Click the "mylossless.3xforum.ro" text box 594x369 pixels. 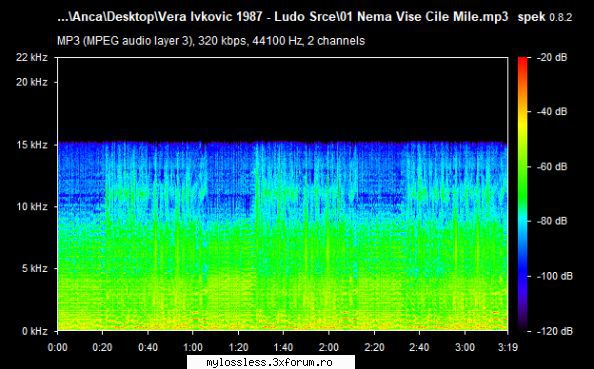coord(271,362)
